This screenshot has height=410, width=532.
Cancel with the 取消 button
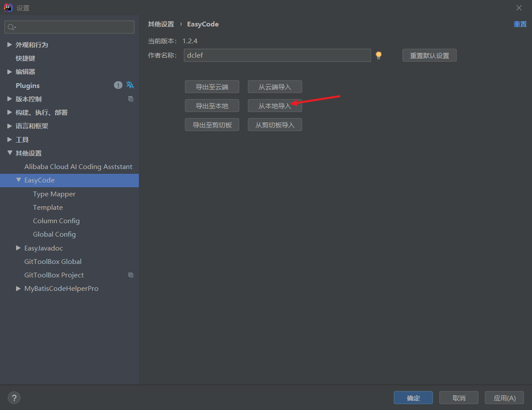click(x=459, y=398)
